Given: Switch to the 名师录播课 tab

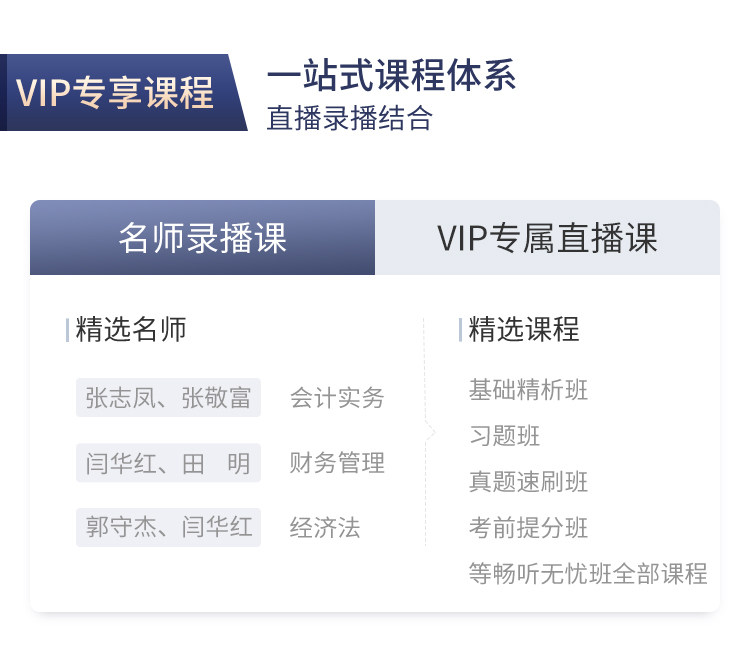Looking at the screenshot, I should [202, 238].
